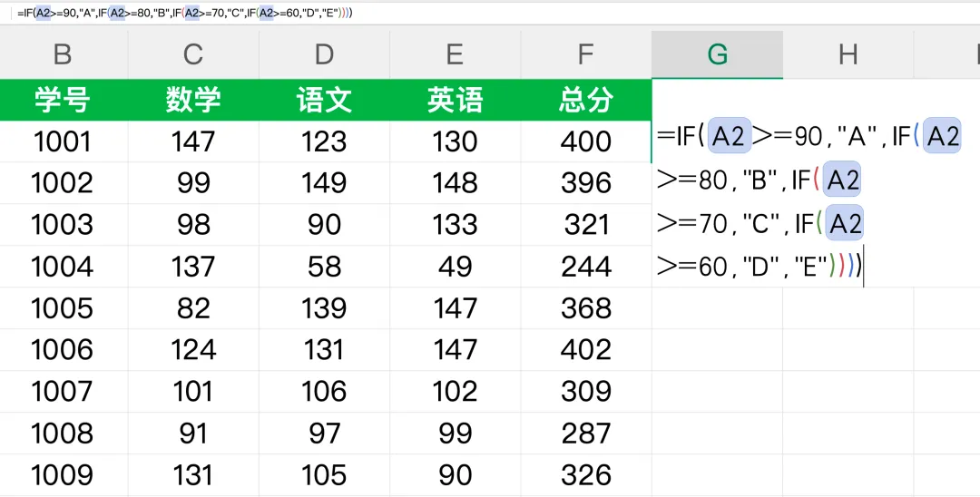
Task: Click Chinese score 106 for 1007
Action: 324,392
